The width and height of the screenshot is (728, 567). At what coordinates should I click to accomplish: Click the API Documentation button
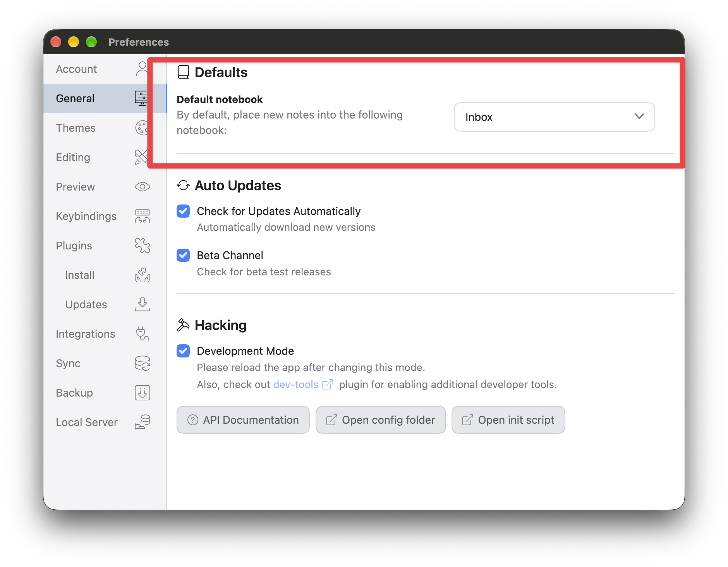click(x=243, y=420)
